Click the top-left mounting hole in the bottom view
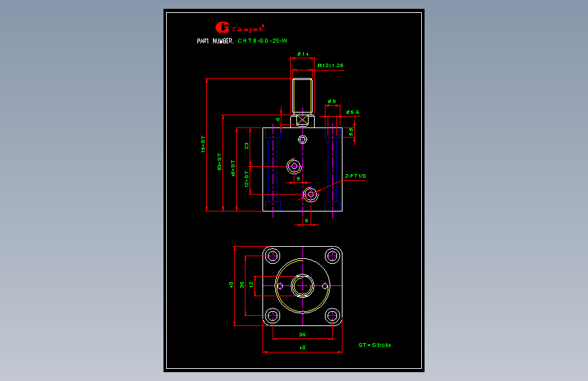This screenshot has width=588, height=381. [273, 256]
